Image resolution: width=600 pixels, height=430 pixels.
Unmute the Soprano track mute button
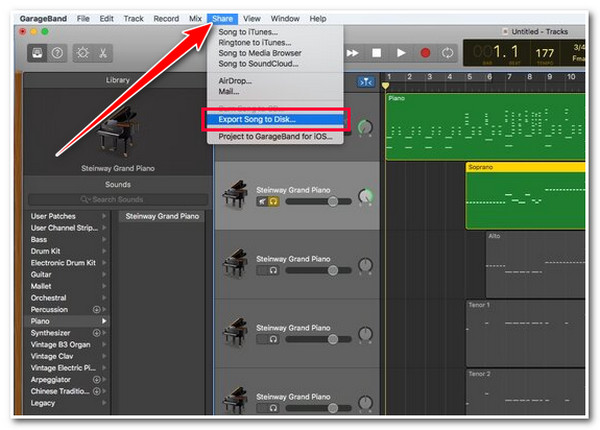tap(262, 201)
